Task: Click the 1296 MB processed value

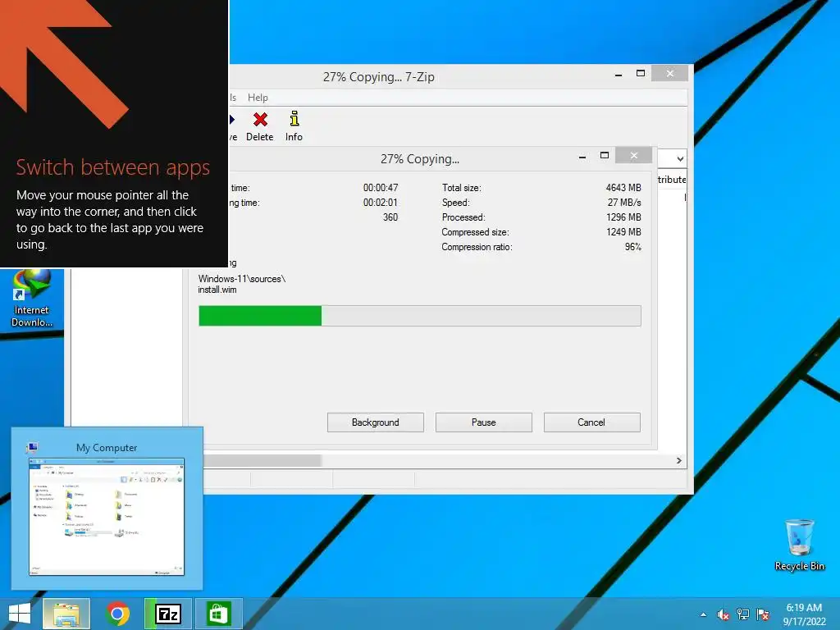Action: pyautogui.click(x=623, y=217)
